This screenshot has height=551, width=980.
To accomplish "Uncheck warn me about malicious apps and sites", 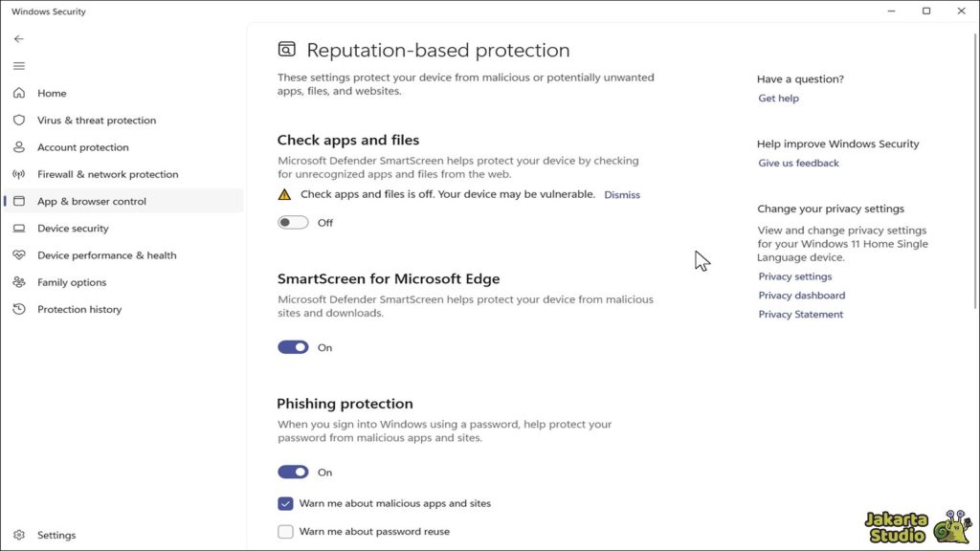I will click(x=284, y=503).
